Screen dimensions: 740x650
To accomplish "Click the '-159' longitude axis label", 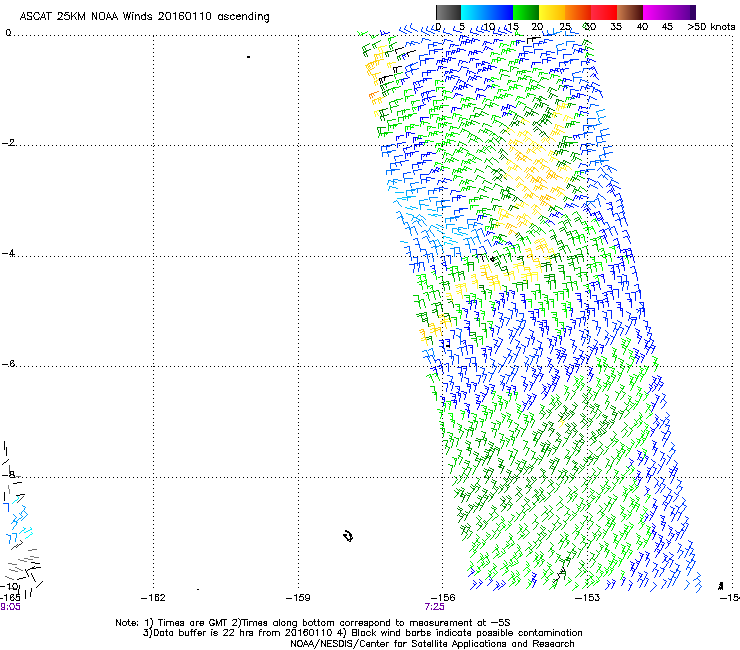I will click(x=298, y=598).
